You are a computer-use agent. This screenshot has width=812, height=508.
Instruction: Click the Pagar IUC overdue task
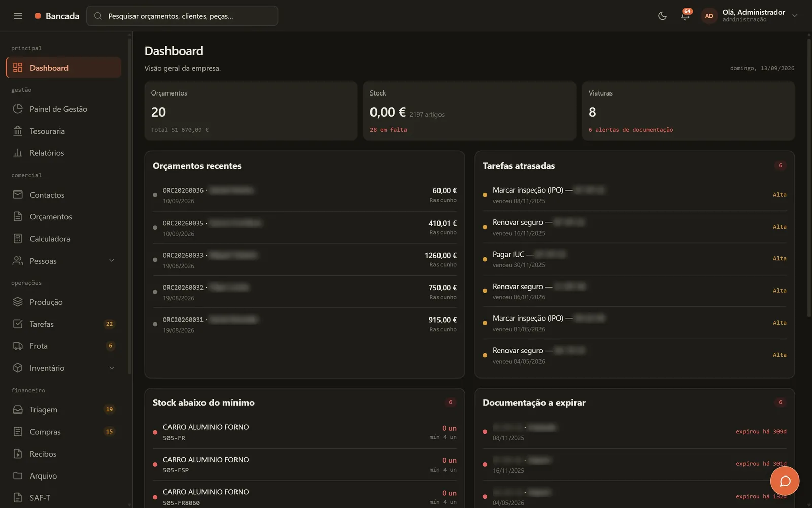pyautogui.click(x=634, y=259)
